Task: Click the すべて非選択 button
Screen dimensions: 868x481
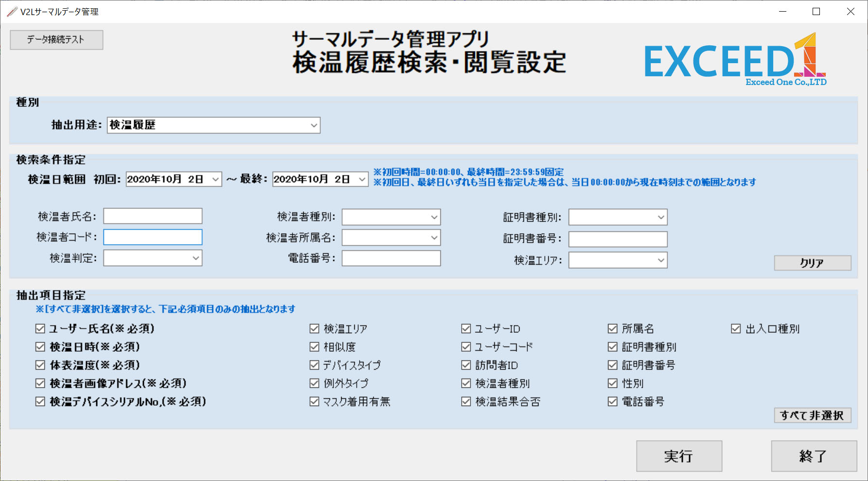Action: pyautogui.click(x=812, y=415)
